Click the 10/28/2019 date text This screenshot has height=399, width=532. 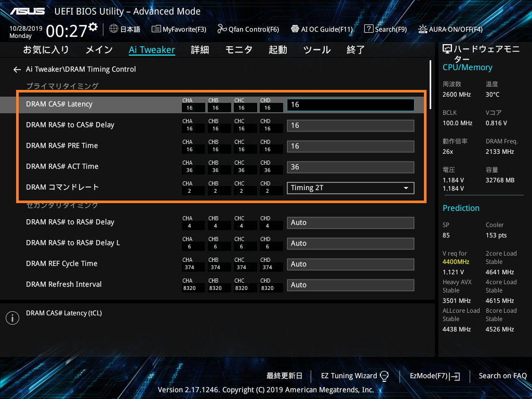click(26, 29)
